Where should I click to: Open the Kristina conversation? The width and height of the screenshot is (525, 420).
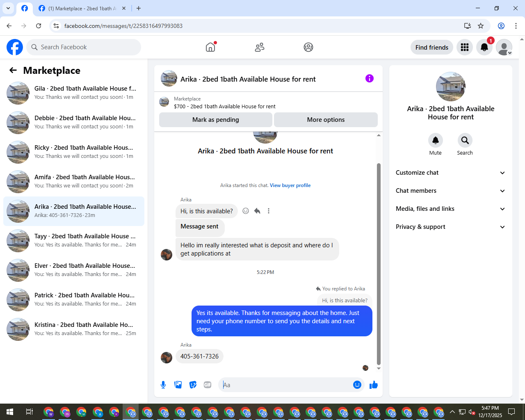coord(74,329)
